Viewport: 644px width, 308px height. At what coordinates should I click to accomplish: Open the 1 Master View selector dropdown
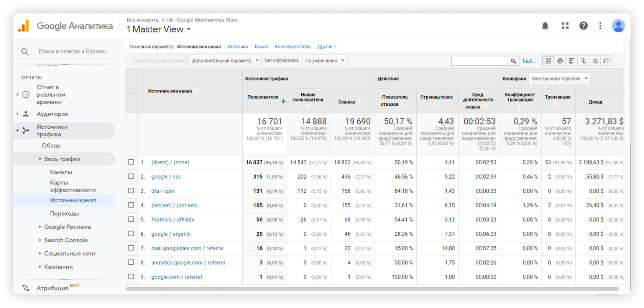coord(159,29)
